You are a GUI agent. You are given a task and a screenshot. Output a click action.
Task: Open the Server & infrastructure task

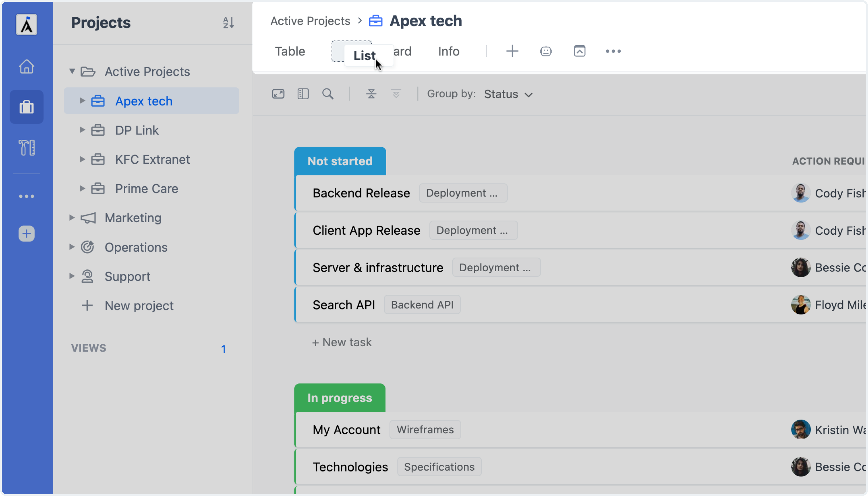[378, 268]
